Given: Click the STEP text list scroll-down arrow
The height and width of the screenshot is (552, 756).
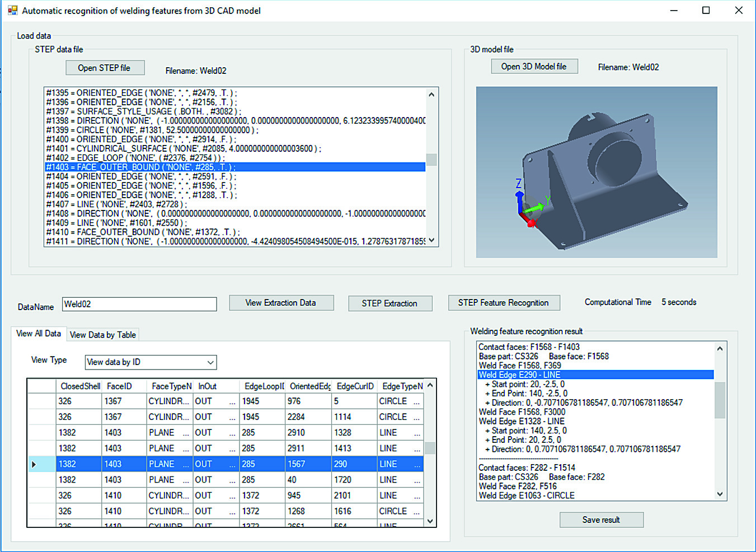Looking at the screenshot, I should (x=431, y=240).
